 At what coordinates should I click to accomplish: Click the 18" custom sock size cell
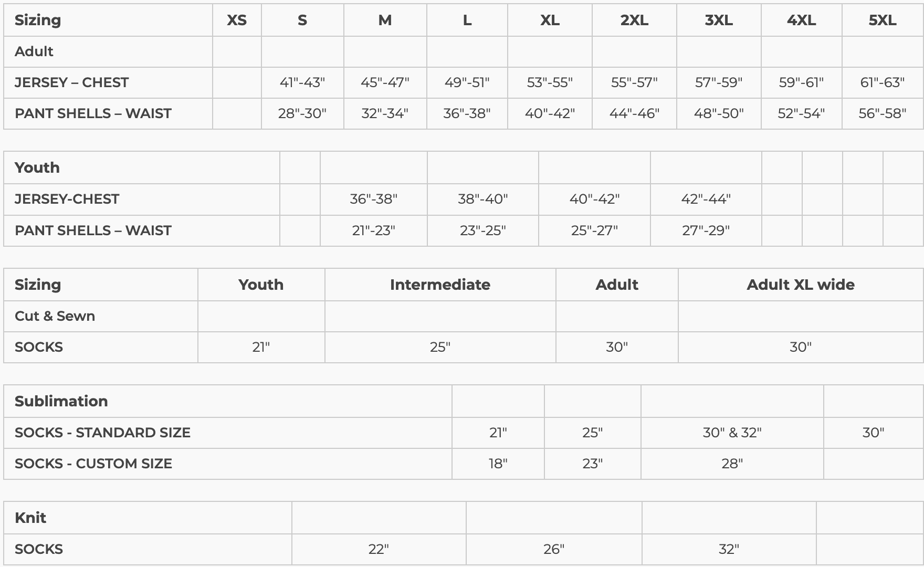tap(498, 464)
